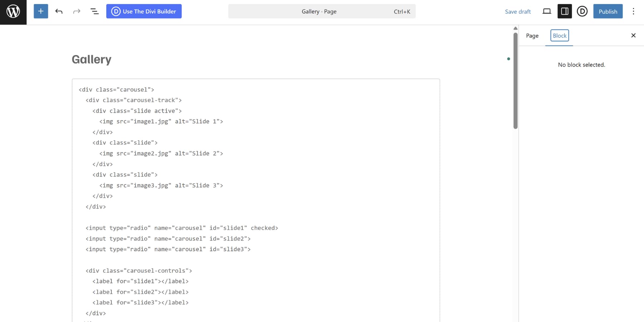The width and height of the screenshot is (644, 322).
Task: Open the Document Overview list view
Action: click(x=94, y=11)
